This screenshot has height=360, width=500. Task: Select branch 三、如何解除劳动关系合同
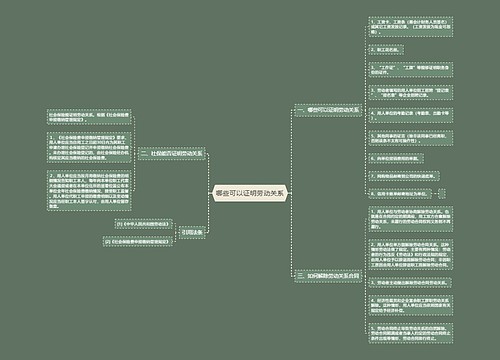328,276
